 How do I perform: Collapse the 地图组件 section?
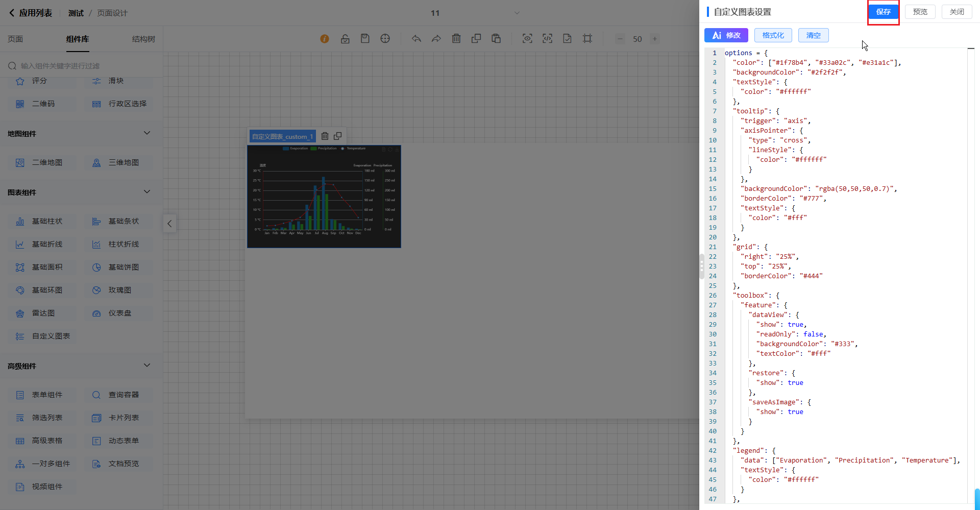(147, 133)
